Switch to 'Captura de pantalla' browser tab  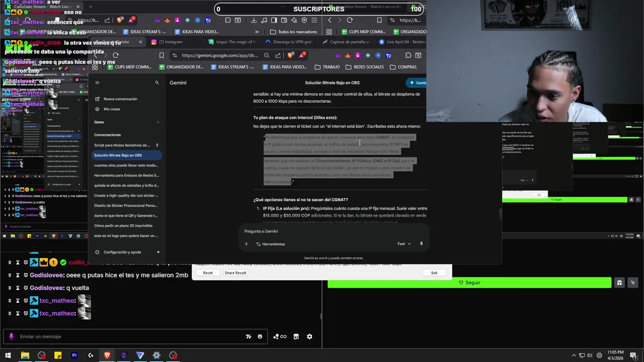pos(346,42)
